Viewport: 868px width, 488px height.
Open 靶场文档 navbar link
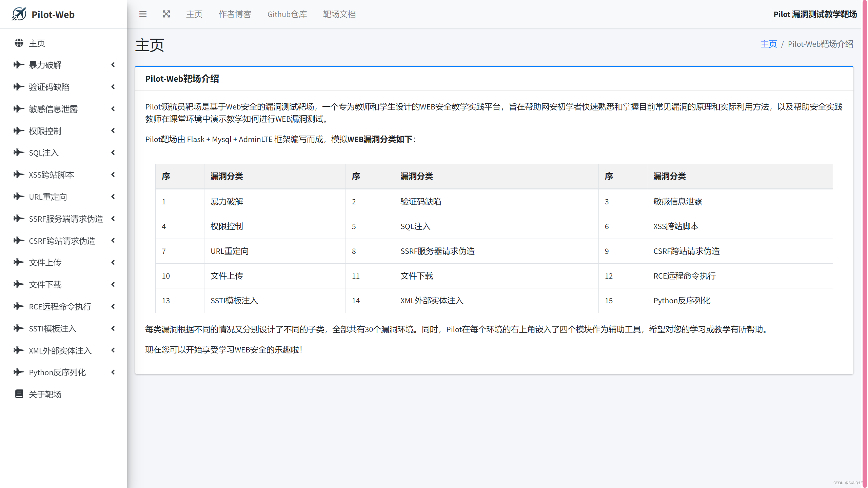click(x=339, y=14)
